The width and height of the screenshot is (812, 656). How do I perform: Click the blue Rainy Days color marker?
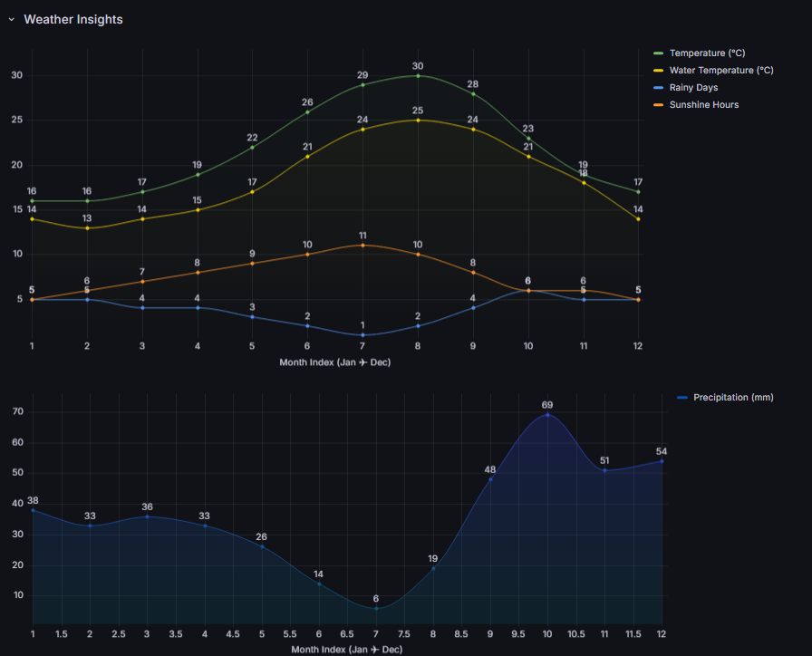point(659,88)
